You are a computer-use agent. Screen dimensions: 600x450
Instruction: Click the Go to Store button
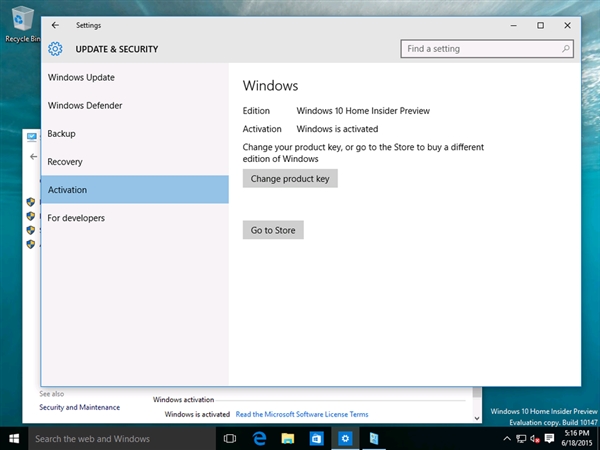(273, 230)
